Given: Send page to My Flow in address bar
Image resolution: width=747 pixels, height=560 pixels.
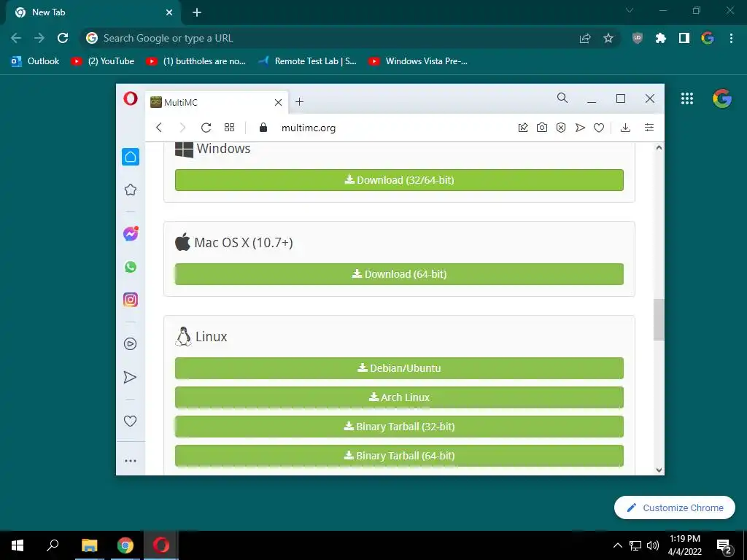Looking at the screenshot, I should (580, 127).
